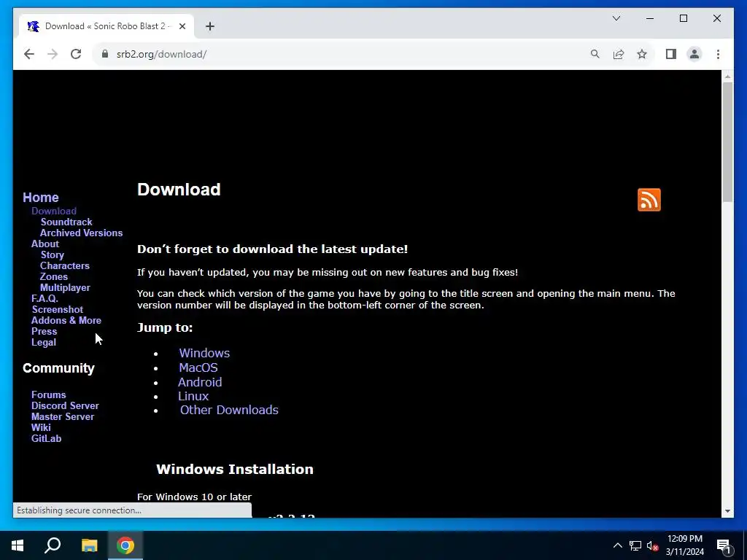Select the Download « Sonic Robo Blast 2 tab

[x=106, y=26]
